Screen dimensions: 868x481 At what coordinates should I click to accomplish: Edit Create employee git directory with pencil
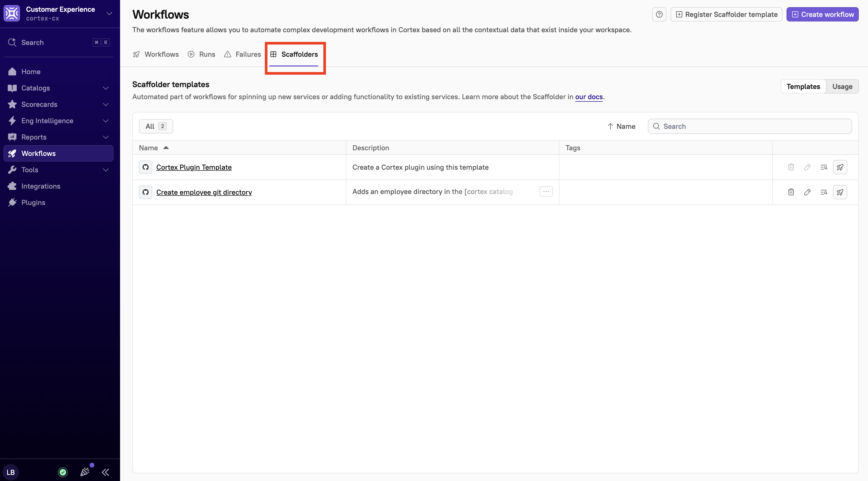(807, 192)
